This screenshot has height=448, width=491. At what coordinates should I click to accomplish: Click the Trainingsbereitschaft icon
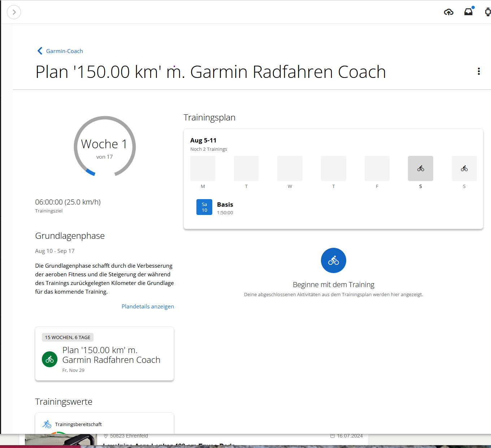pos(47,424)
